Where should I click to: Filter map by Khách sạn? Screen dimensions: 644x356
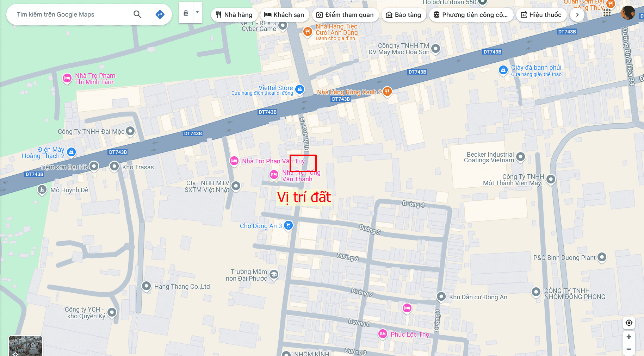tap(284, 15)
